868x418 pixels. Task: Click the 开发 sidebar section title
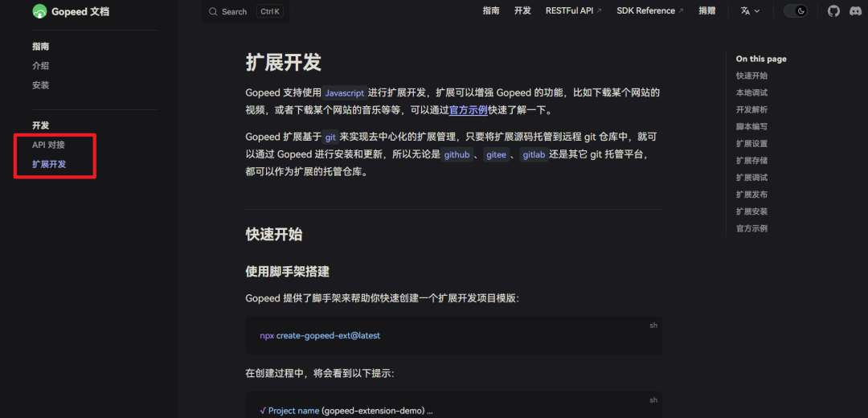(40, 125)
